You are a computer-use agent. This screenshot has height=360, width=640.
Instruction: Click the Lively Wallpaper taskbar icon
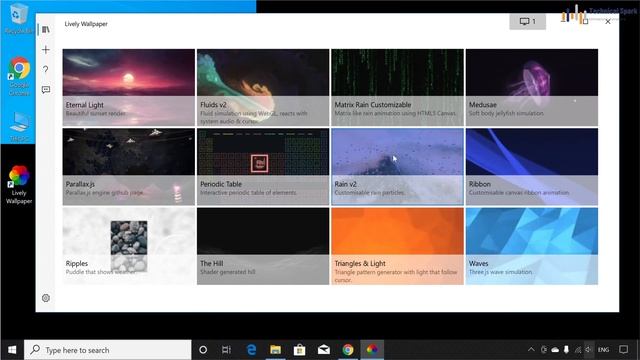pyautogui.click(x=372, y=350)
